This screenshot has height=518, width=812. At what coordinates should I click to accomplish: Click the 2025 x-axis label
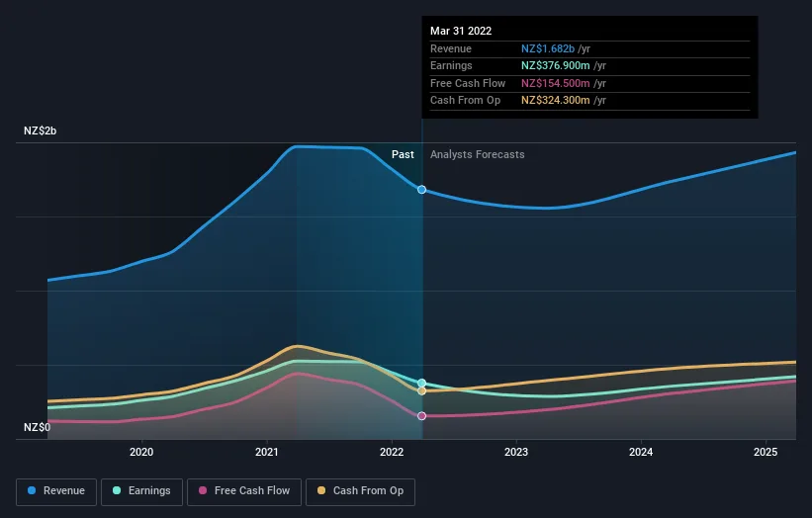[x=766, y=453]
